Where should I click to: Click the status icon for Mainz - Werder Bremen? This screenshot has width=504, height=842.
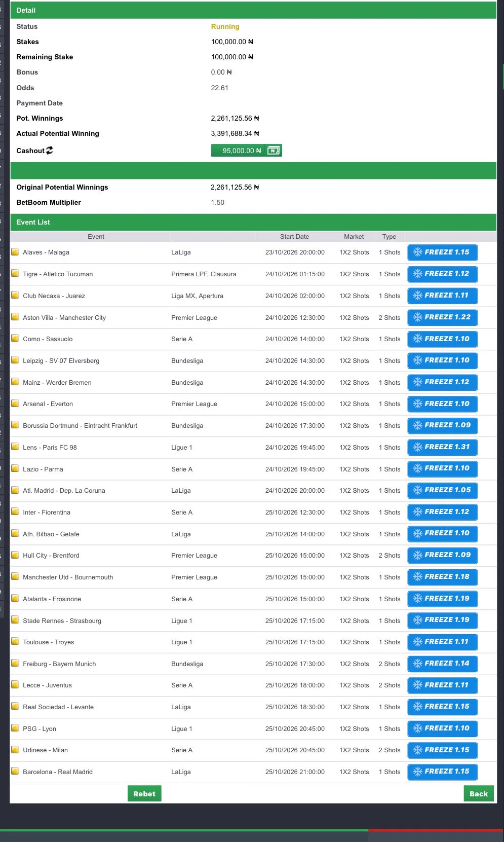coord(15,382)
